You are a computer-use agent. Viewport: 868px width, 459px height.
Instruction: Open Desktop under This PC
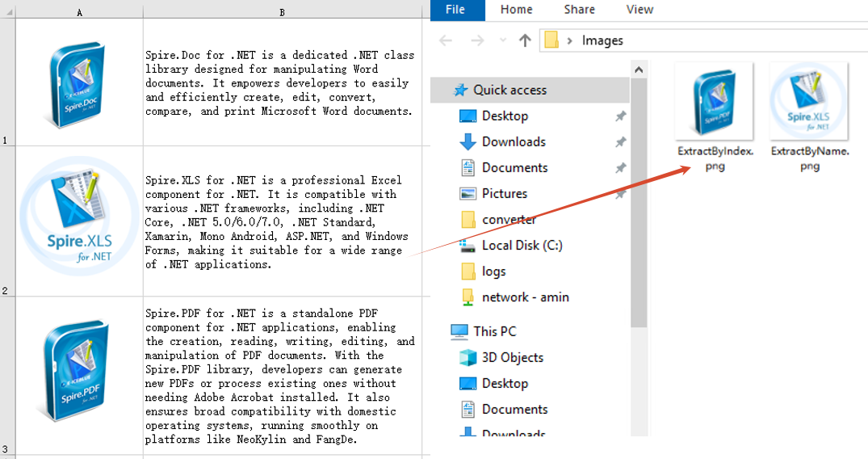click(505, 384)
